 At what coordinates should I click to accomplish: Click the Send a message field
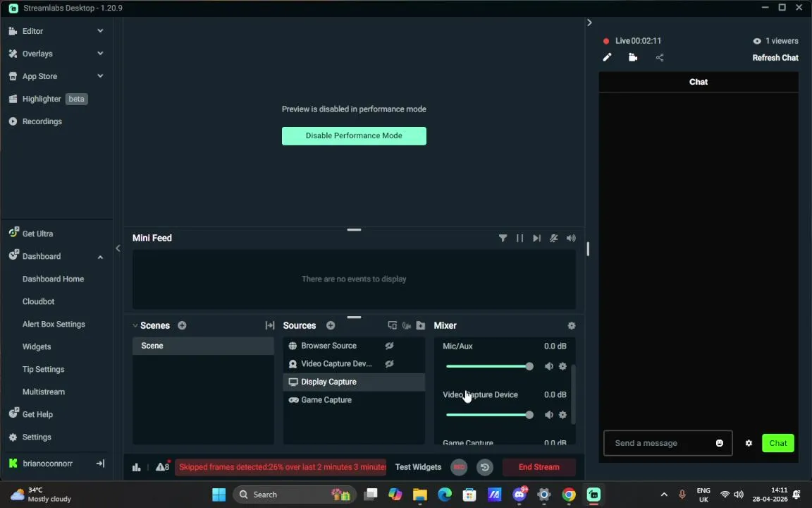(660, 443)
